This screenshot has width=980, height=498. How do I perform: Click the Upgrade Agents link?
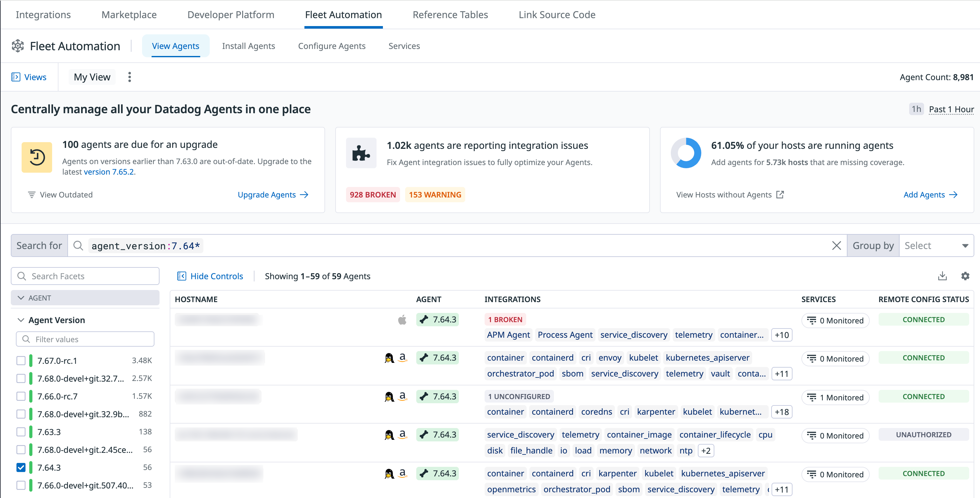coord(273,195)
